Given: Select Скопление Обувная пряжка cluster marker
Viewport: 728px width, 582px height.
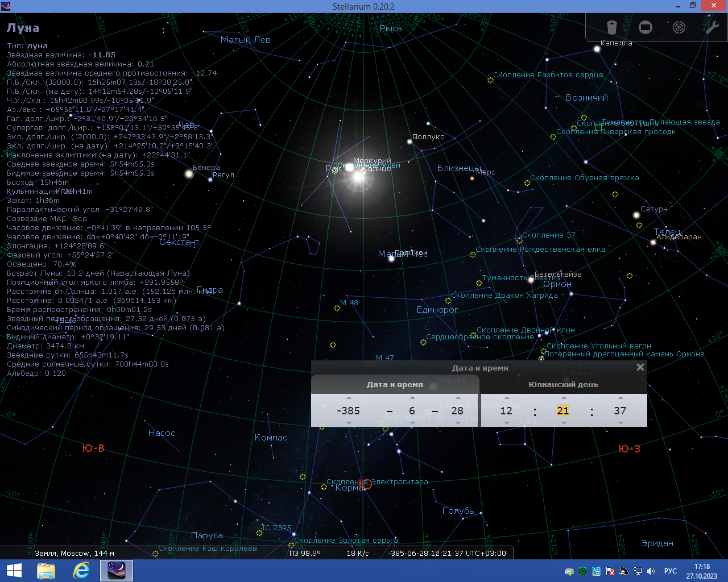Looking at the screenshot, I should pos(527,183).
